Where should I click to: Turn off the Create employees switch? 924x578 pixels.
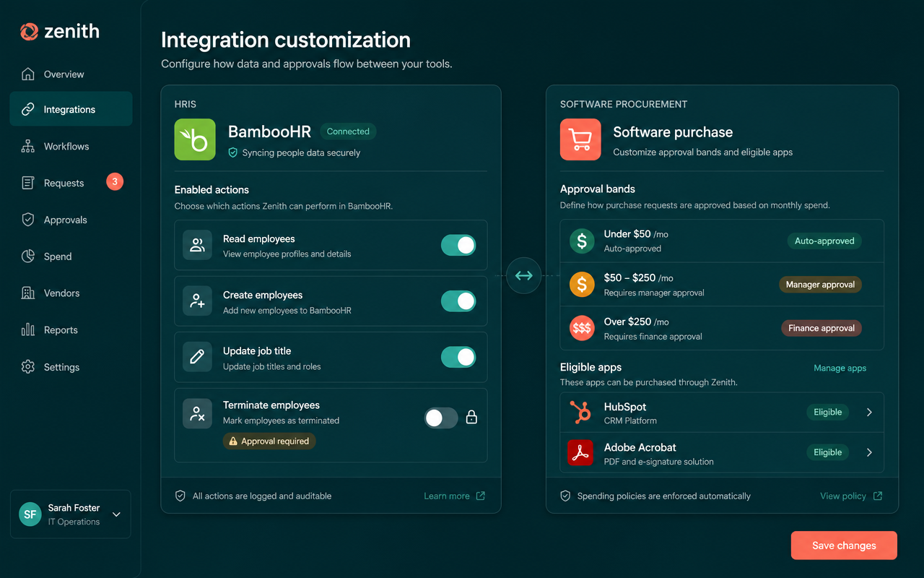tap(458, 301)
